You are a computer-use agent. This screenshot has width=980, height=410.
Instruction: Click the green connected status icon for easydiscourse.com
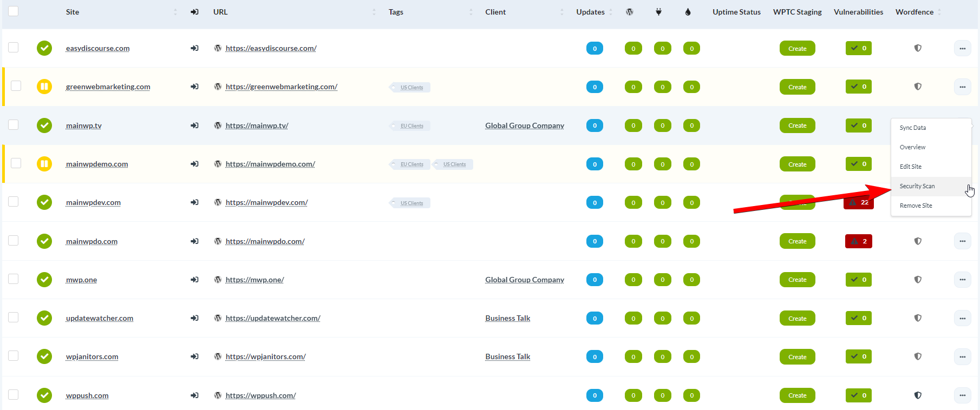pos(44,48)
